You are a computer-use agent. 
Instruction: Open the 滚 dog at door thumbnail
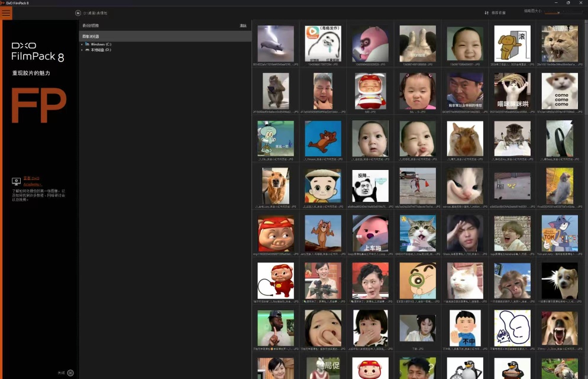coord(512,44)
